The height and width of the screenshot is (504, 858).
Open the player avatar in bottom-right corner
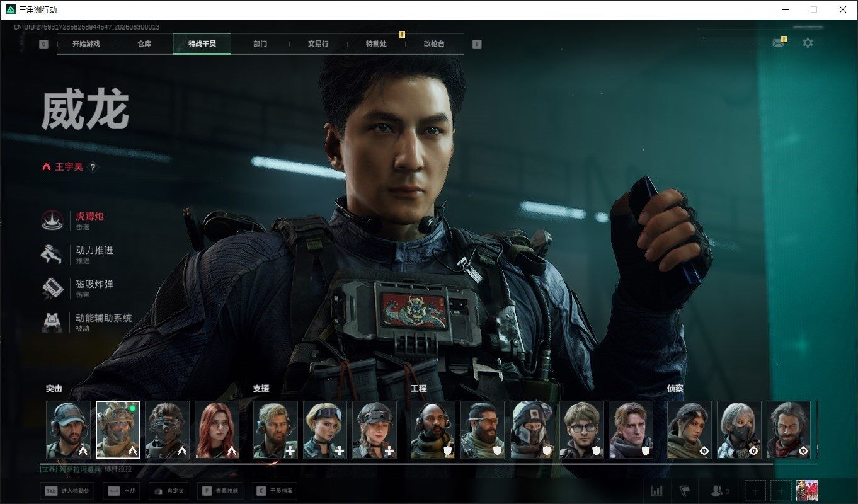coord(807,491)
